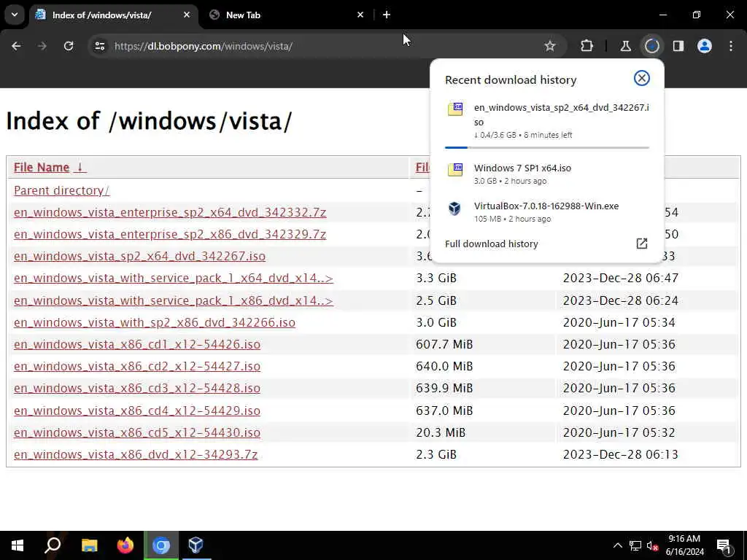The width and height of the screenshot is (747, 560).
Task: Open network status tray icon
Action: tap(635, 545)
